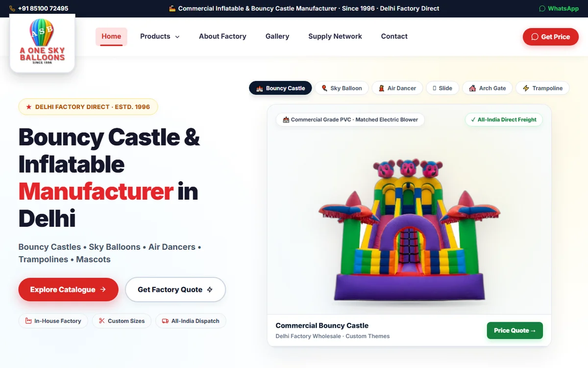Click 'Delhi Factory Wholesale · Custom Themes' text
This screenshot has height=368, width=588.
pyautogui.click(x=333, y=336)
